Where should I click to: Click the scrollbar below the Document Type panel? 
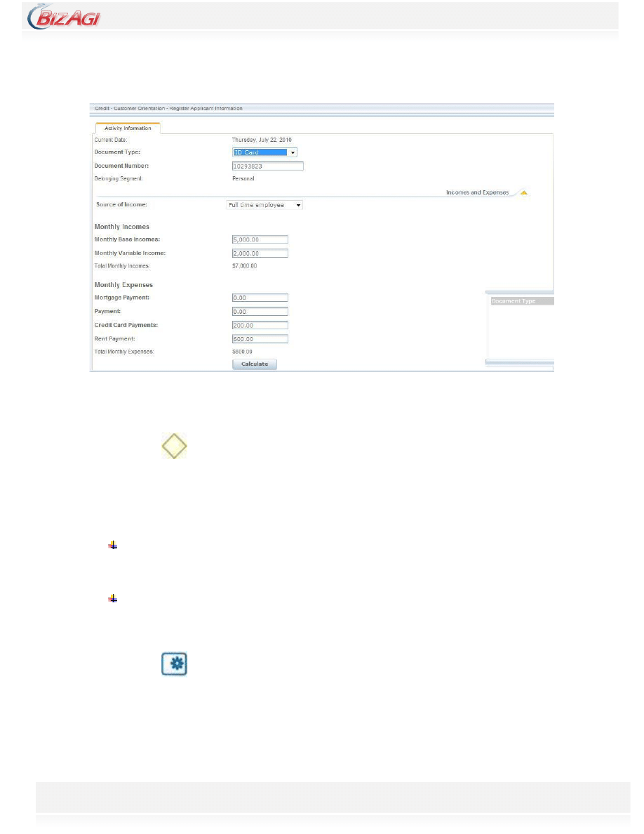click(520, 362)
